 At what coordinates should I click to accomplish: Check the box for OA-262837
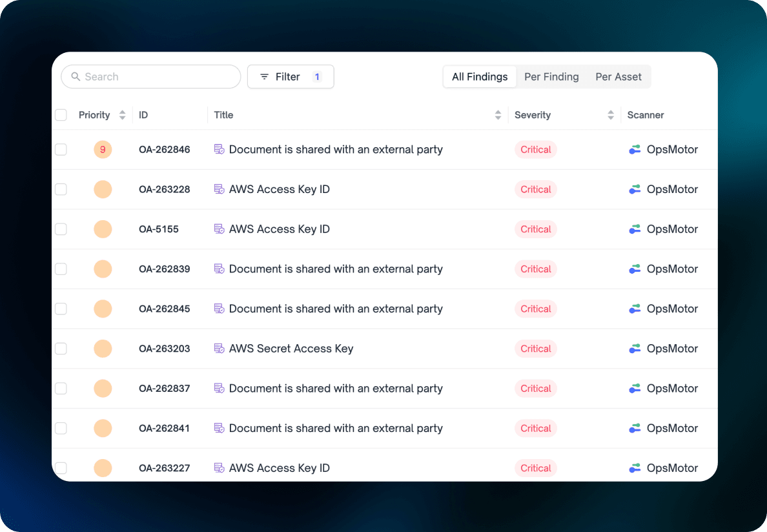click(61, 388)
